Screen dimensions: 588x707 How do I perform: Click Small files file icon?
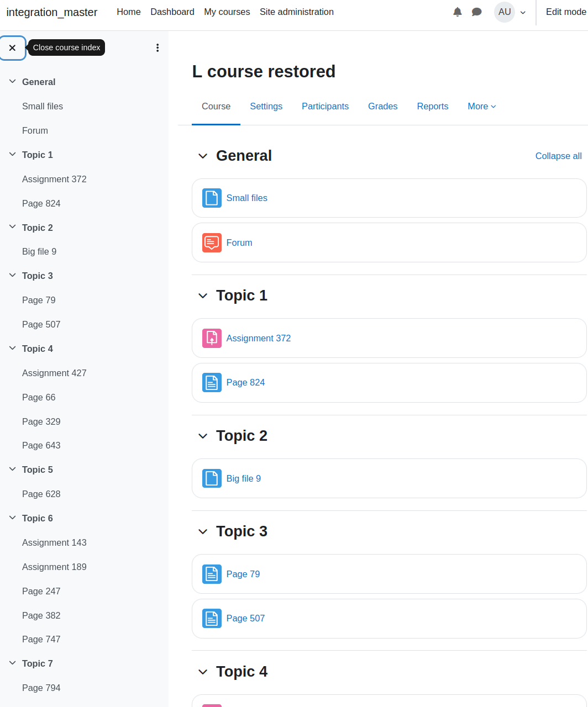(x=212, y=198)
